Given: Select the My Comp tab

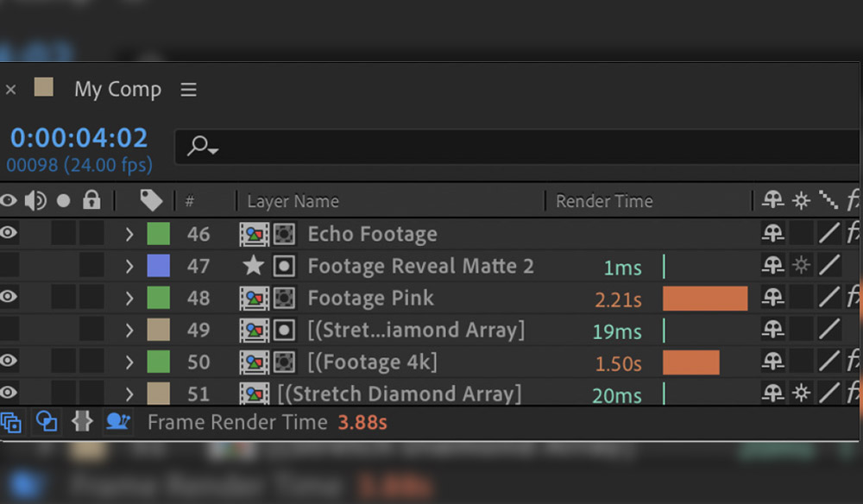Looking at the screenshot, I should (x=118, y=89).
